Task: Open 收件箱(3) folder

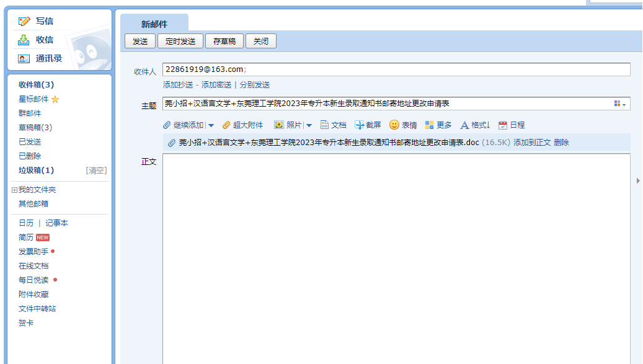Action: pos(36,85)
